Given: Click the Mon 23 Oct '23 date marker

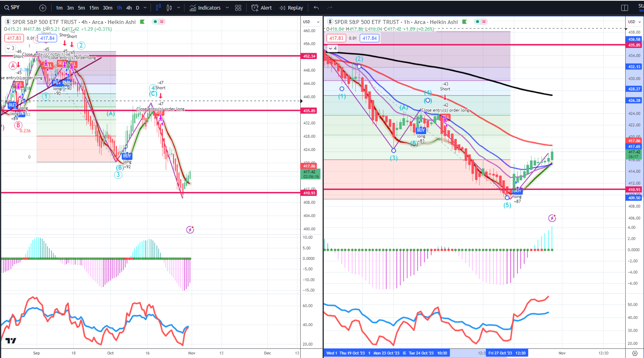Looking at the screenshot, I should [x=386, y=353].
